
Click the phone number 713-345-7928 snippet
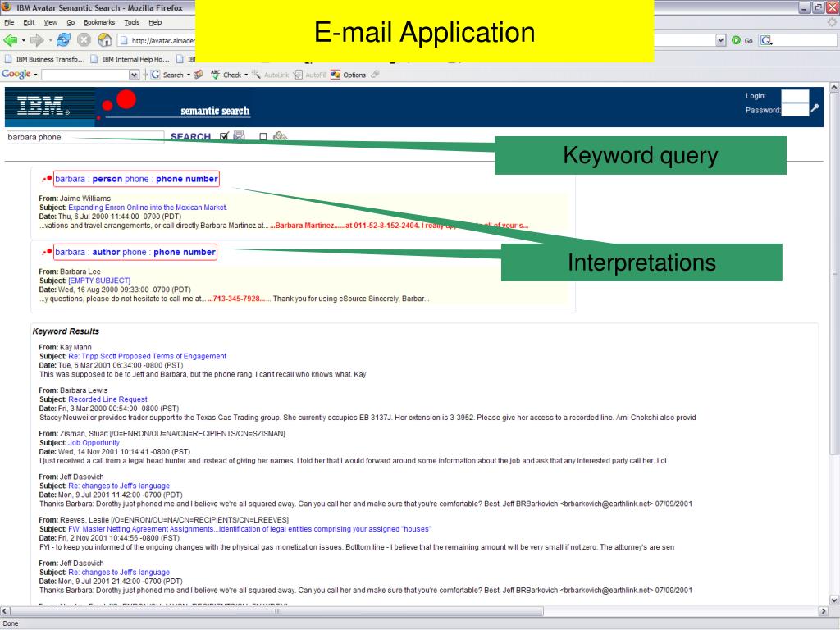(236, 299)
